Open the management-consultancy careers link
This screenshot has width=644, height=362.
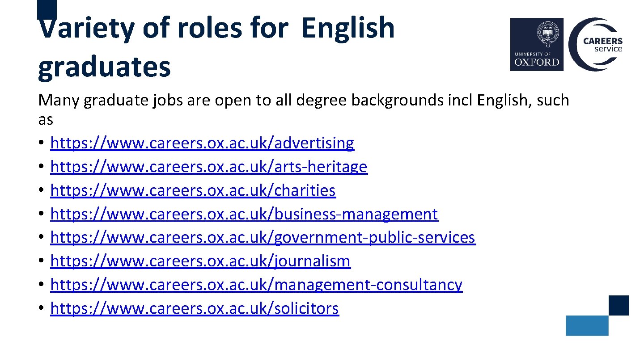tap(256, 285)
